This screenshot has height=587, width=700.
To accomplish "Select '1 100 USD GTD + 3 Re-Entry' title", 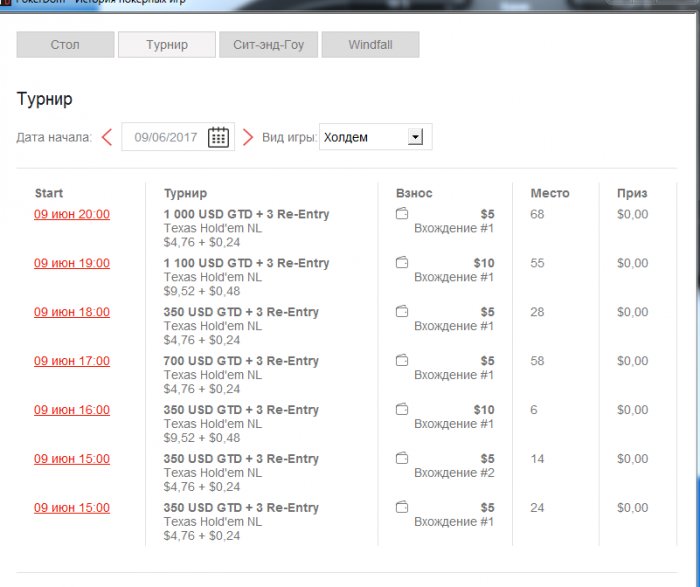I will coord(246,263).
